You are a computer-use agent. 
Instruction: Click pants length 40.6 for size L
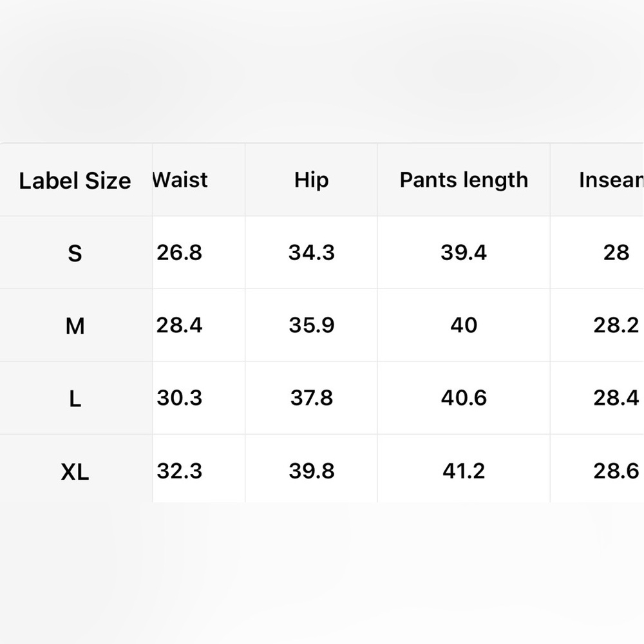[x=464, y=398]
